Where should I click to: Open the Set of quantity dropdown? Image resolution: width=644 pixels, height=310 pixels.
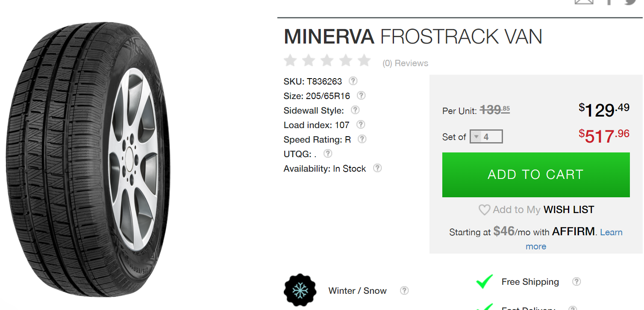coord(486,137)
